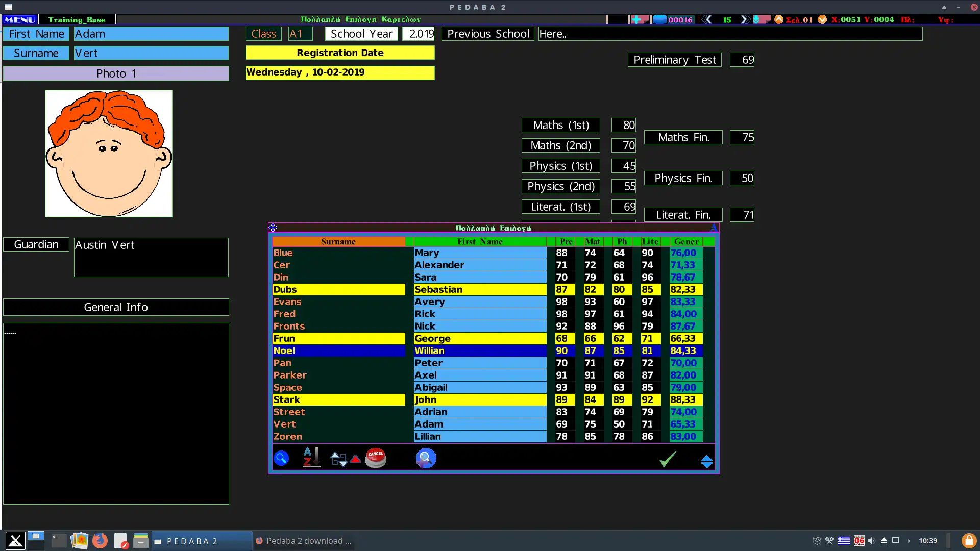Click the blue search magnifier icon
Viewport: 980px width, 551px height.
(281, 458)
